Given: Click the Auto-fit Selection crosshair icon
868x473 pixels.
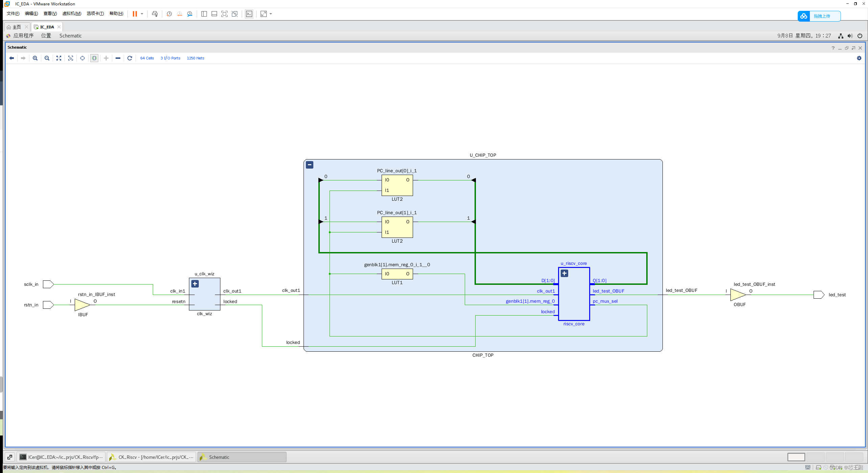Looking at the screenshot, I should [82, 58].
